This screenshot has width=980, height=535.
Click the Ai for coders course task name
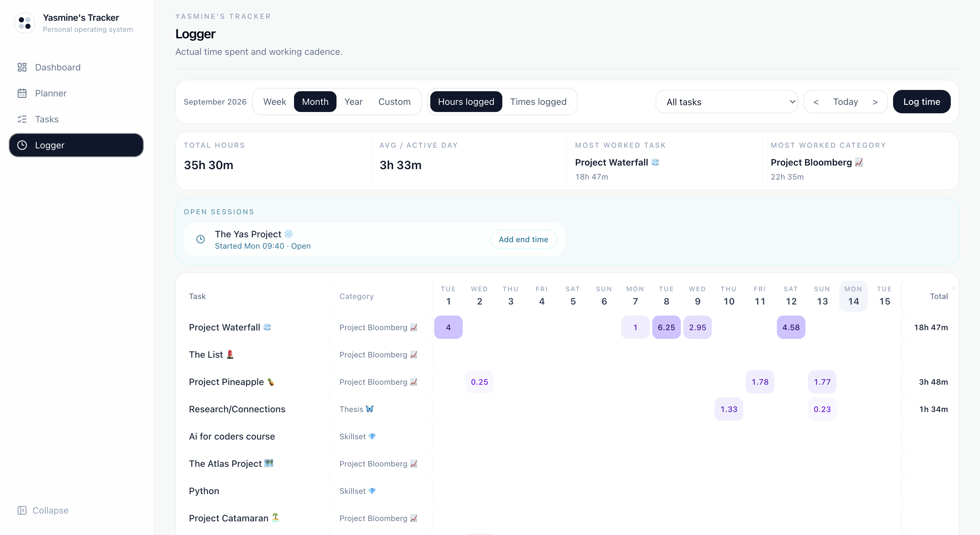[232, 436]
